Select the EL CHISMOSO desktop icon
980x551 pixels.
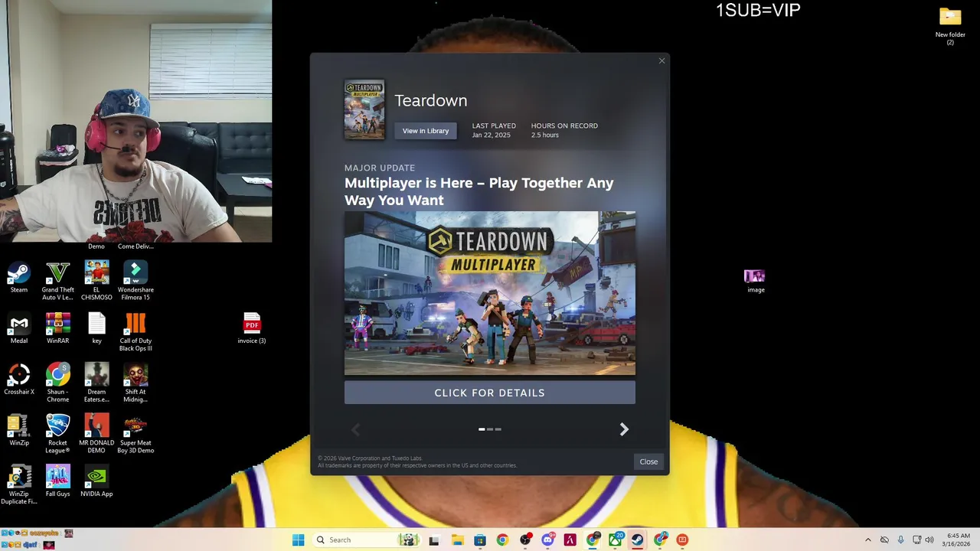tap(96, 281)
